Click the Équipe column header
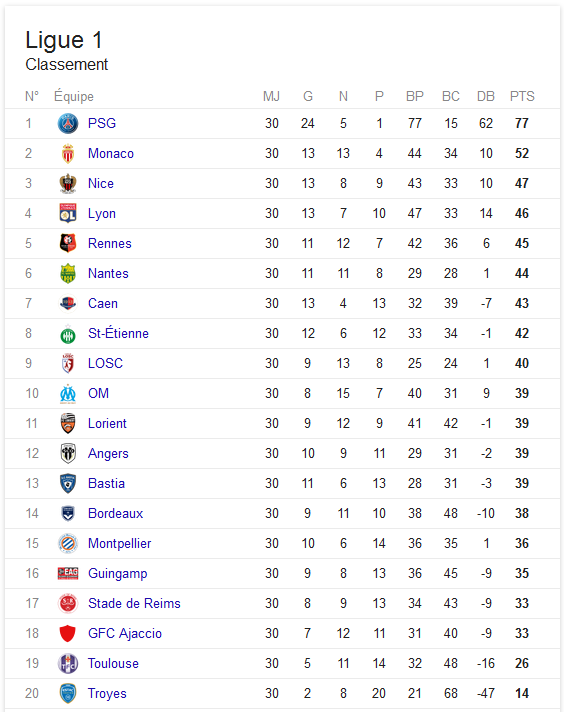The height and width of the screenshot is (712, 564). [74, 96]
